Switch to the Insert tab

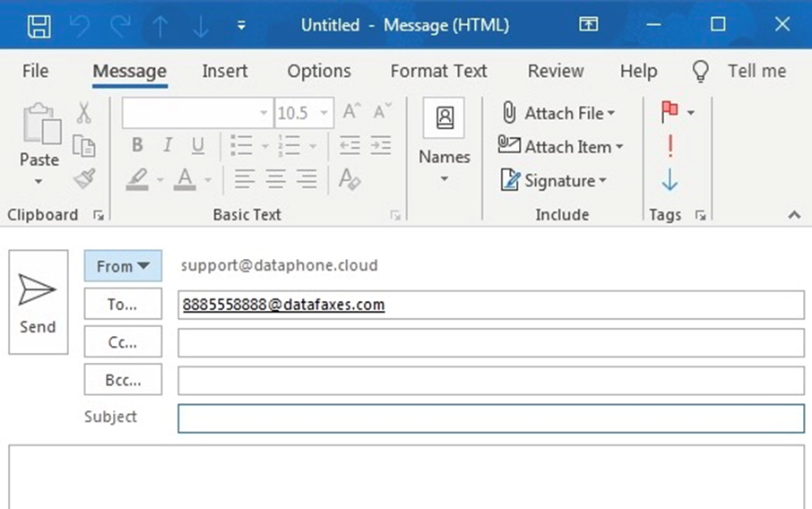point(226,72)
